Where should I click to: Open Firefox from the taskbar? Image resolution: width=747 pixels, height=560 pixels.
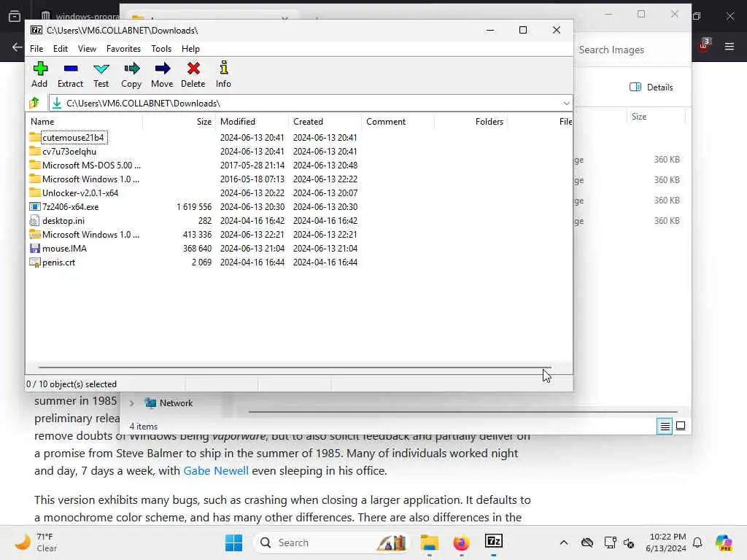[x=461, y=542]
